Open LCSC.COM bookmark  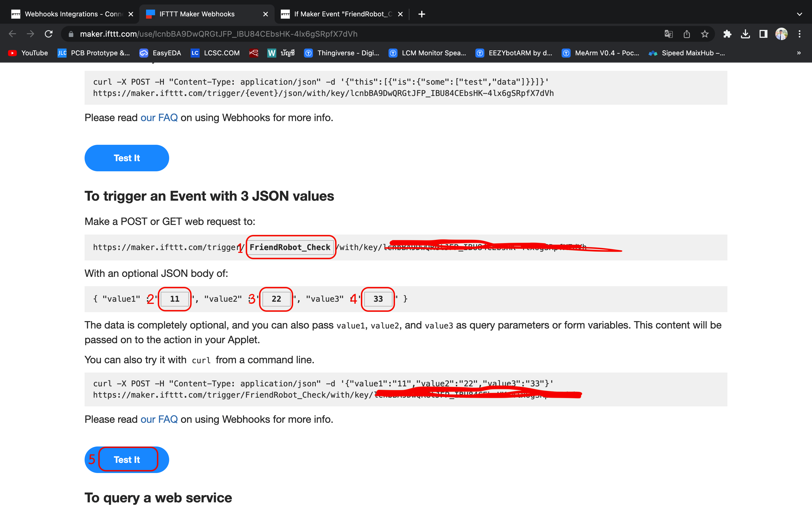pos(215,53)
